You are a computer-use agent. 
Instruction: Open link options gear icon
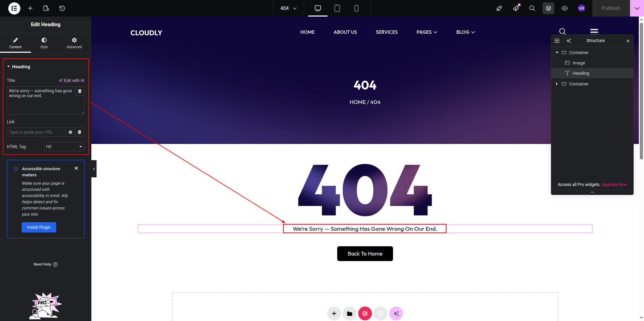coord(70,132)
